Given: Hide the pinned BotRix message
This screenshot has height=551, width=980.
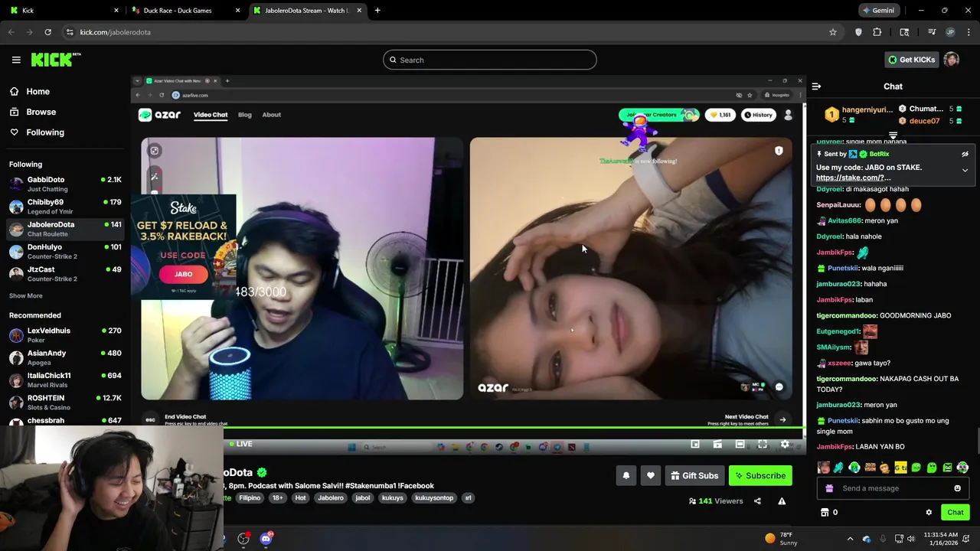Looking at the screenshot, I should tap(965, 154).
